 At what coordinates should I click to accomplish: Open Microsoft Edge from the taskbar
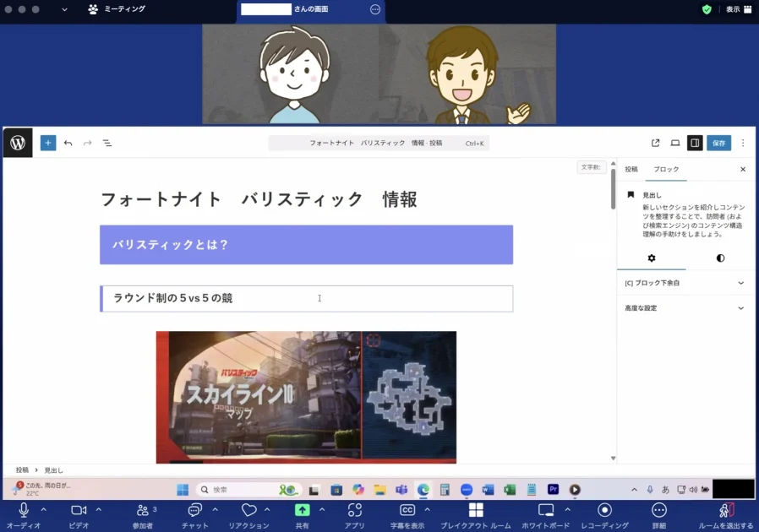[423, 490]
